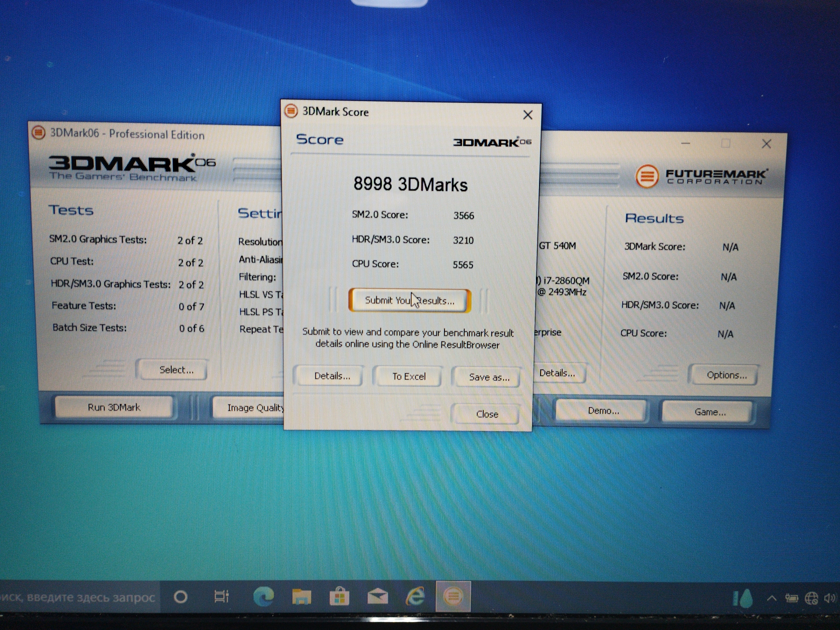Launch Microsoft Edge from taskbar
Screen dimensions: 840x630
tap(263, 596)
